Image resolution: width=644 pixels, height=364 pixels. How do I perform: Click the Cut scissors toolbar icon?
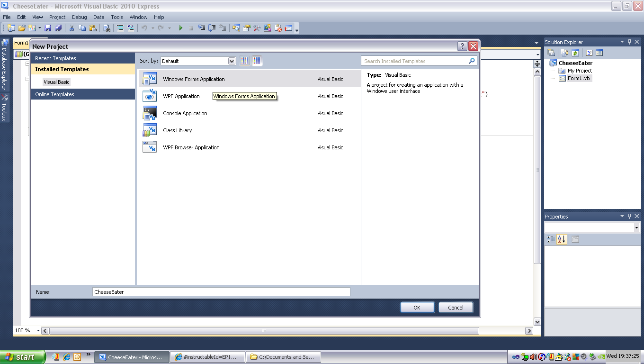72,28
